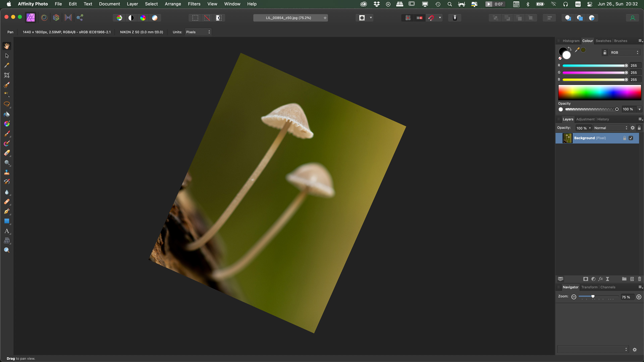Image resolution: width=644 pixels, height=362 pixels.
Task: Expand the Normal blend mode dropdown
Action: 610,128
